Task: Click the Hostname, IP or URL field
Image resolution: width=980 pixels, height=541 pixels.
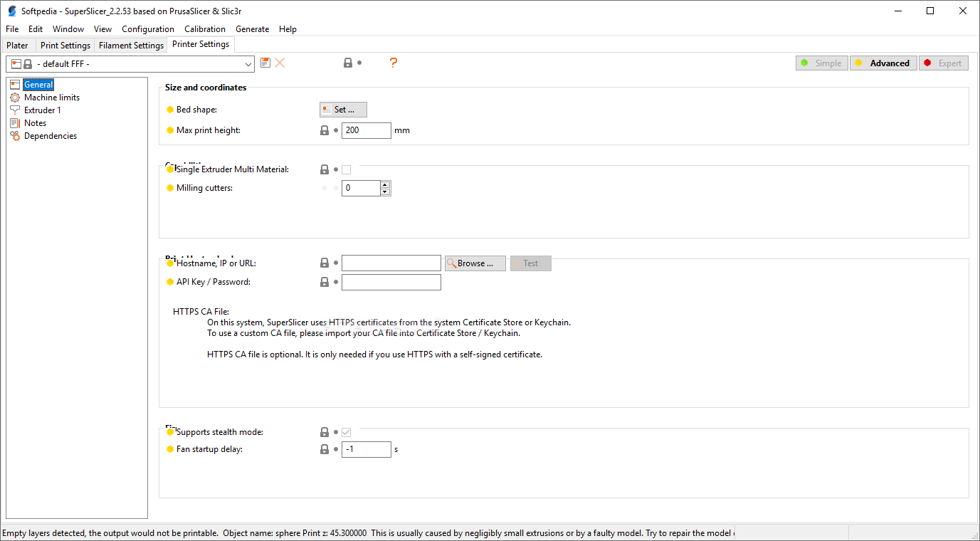Action: [x=391, y=263]
